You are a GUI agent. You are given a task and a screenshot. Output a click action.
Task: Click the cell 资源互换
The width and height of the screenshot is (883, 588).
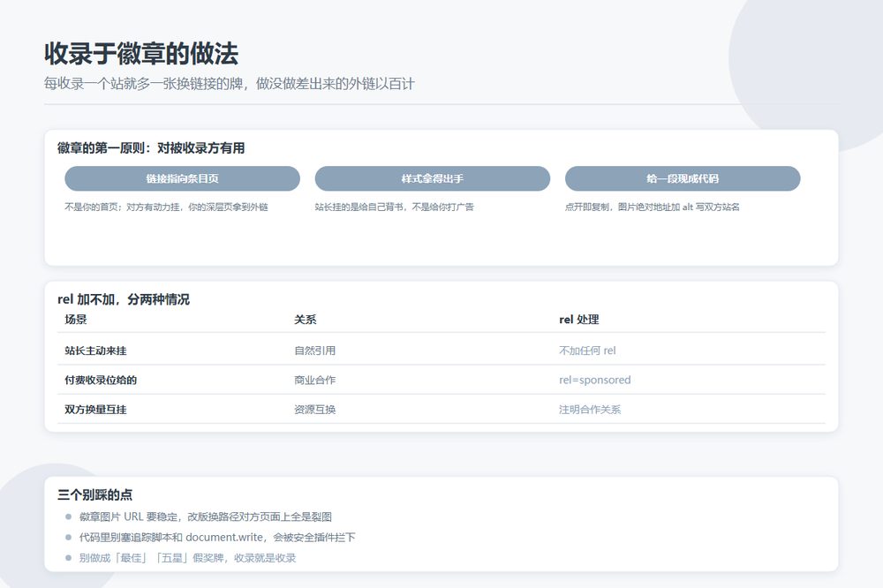(x=315, y=410)
